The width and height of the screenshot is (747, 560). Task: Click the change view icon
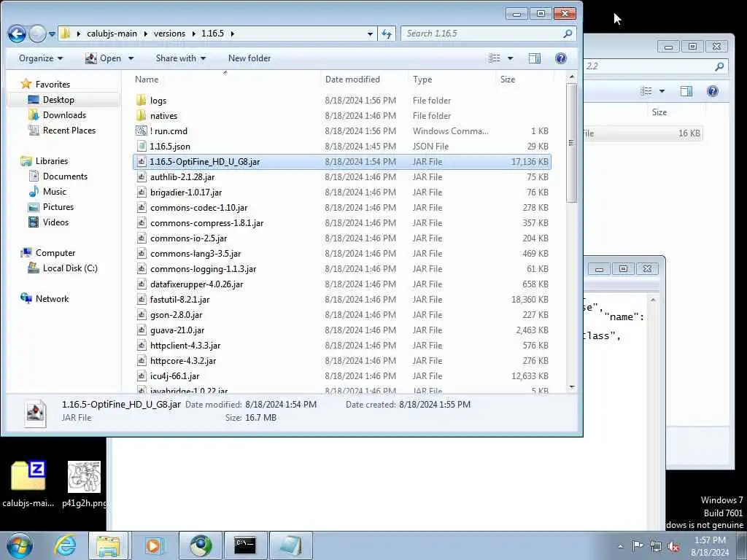(x=495, y=58)
